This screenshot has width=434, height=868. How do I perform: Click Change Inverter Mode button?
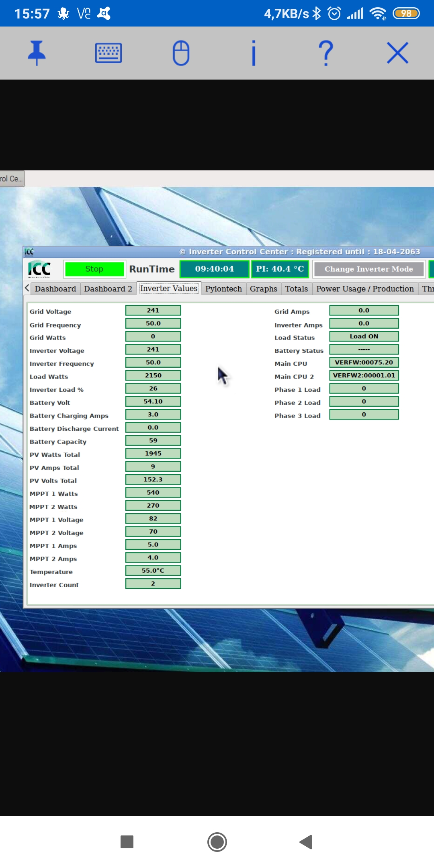pyautogui.click(x=368, y=269)
